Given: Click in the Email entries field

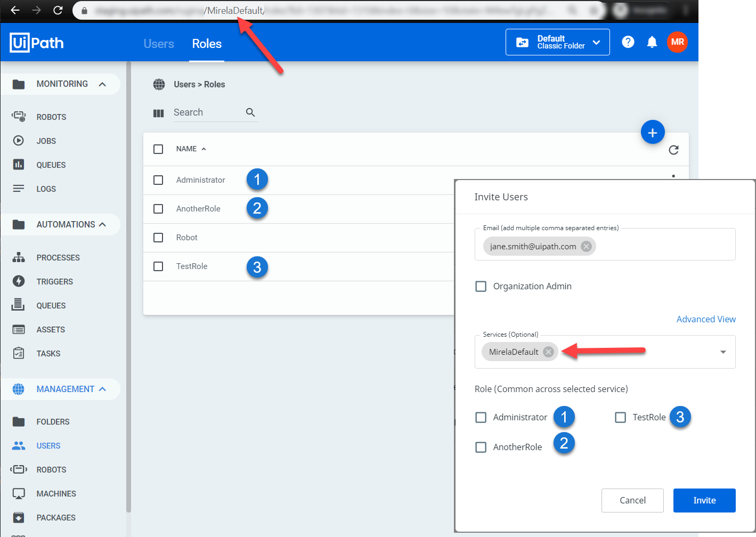Looking at the screenshot, I should [605, 245].
